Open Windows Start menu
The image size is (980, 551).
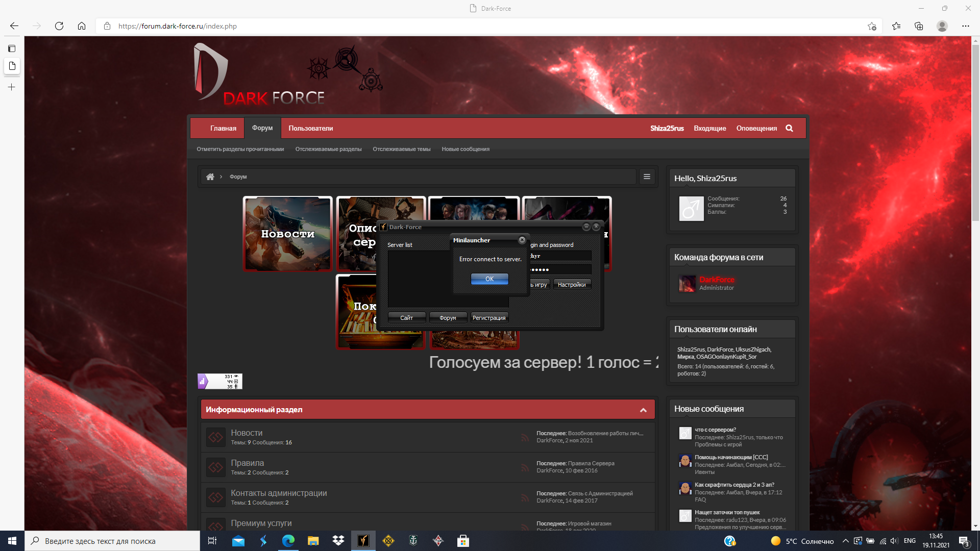pyautogui.click(x=12, y=541)
